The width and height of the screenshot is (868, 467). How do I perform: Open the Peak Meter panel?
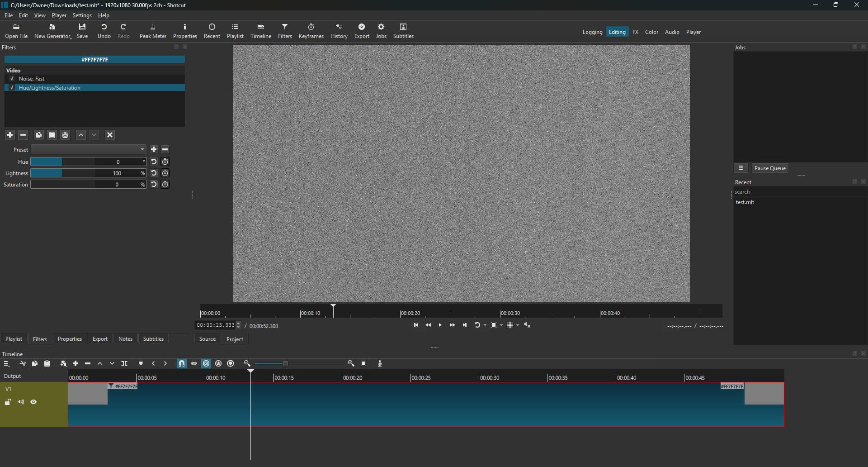pyautogui.click(x=153, y=31)
